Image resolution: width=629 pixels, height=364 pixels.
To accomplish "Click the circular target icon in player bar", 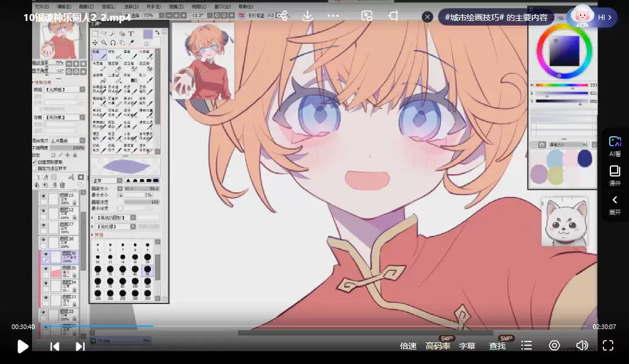I will (554, 345).
